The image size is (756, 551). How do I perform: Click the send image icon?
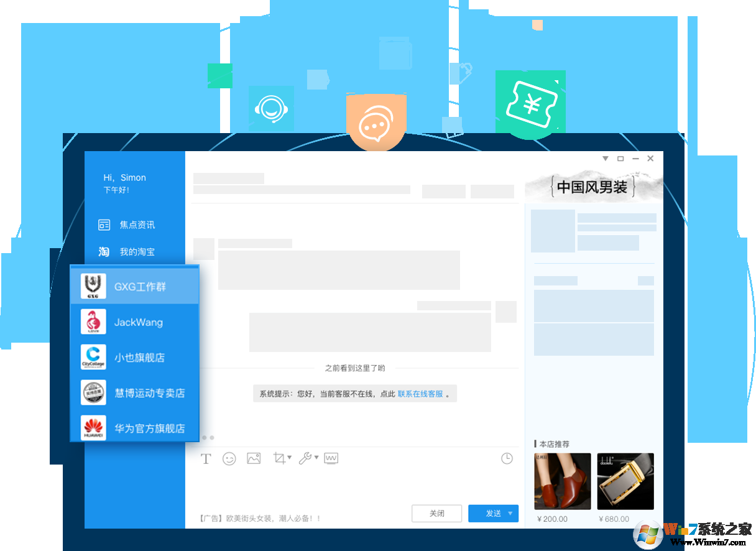pyautogui.click(x=253, y=458)
